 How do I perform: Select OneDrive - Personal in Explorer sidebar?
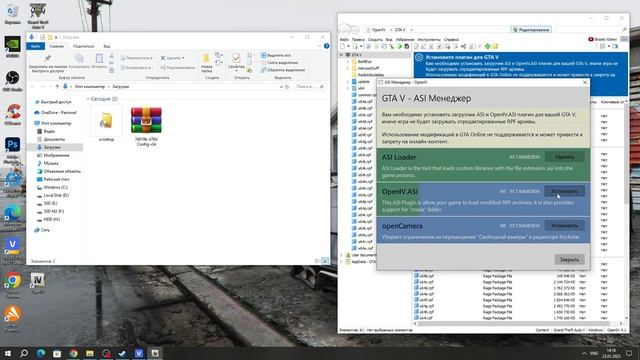tap(56, 112)
